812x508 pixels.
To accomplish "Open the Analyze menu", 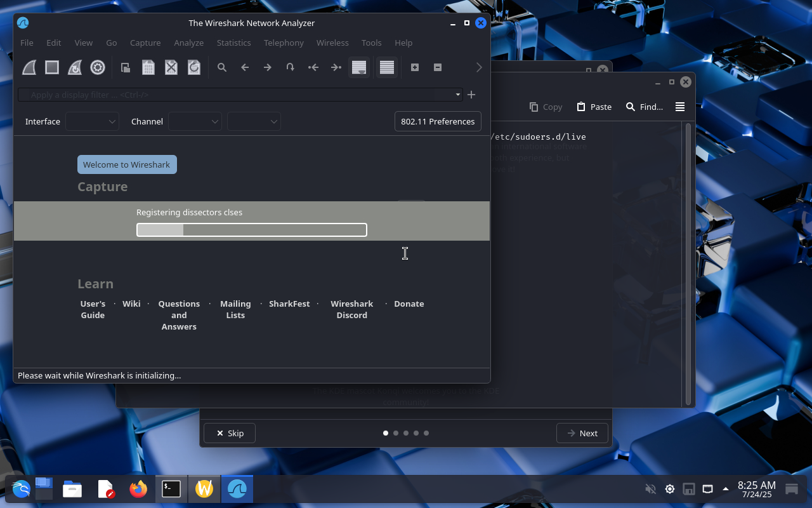I will [x=189, y=43].
